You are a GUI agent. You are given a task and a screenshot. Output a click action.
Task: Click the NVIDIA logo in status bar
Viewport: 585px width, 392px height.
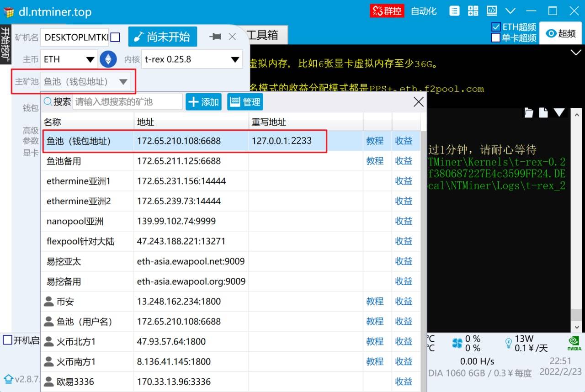point(574,344)
